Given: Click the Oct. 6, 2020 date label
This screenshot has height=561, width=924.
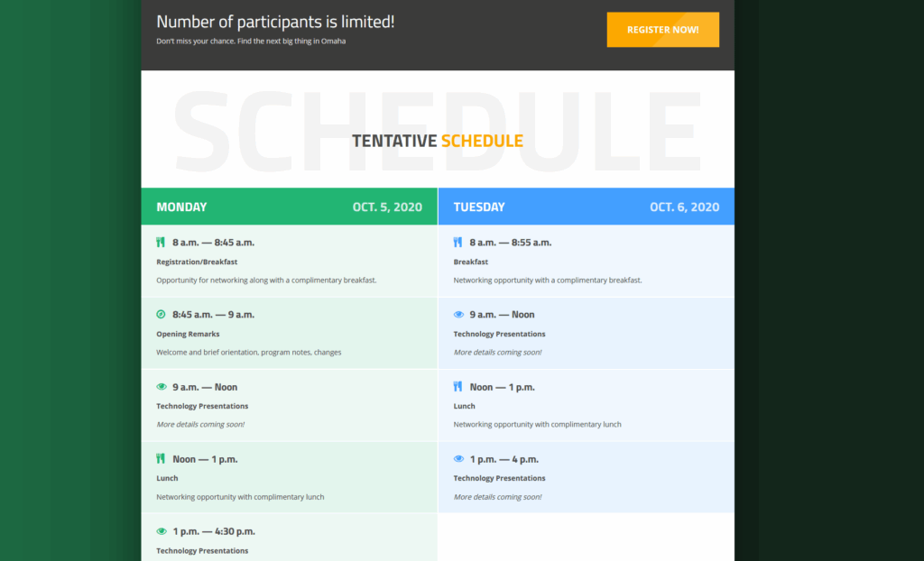Looking at the screenshot, I should pyautogui.click(x=684, y=207).
